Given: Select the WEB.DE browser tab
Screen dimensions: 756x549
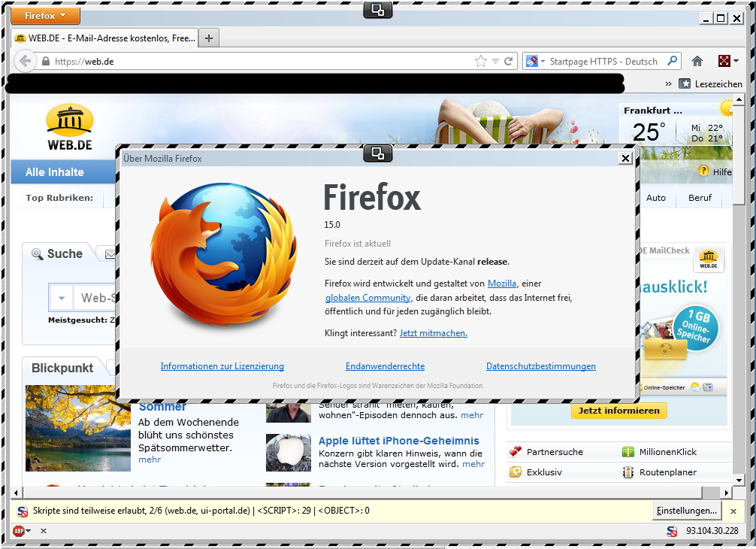Looking at the screenshot, I should pos(105,38).
